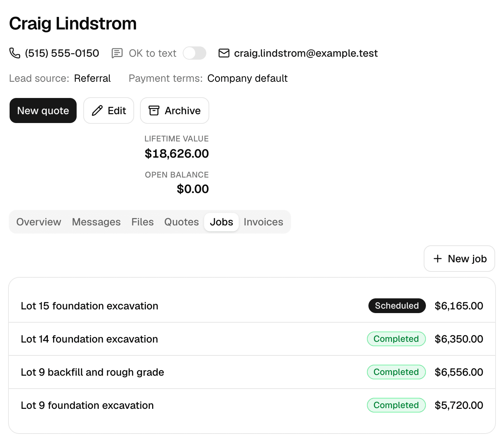
Task: Toggle the OK to text switch
Action: pyautogui.click(x=195, y=53)
